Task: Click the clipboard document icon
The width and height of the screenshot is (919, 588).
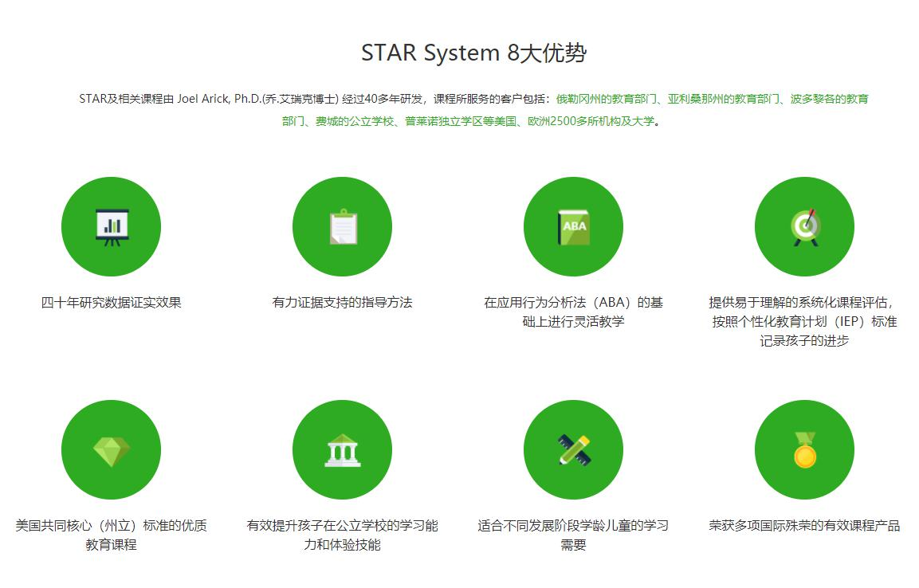Action: click(343, 226)
